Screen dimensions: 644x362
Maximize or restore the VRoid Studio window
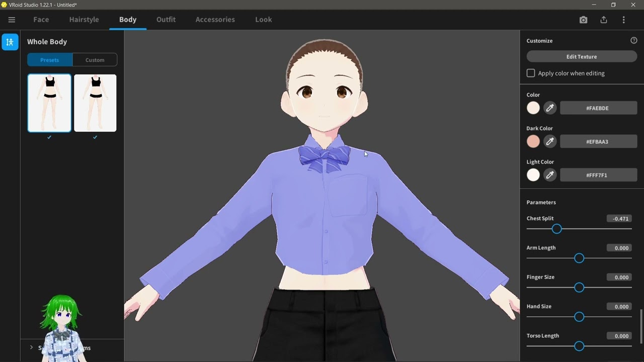tap(613, 5)
